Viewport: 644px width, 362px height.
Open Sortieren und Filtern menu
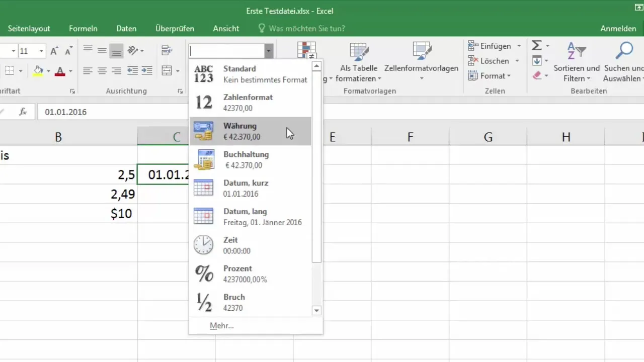[577, 63]
